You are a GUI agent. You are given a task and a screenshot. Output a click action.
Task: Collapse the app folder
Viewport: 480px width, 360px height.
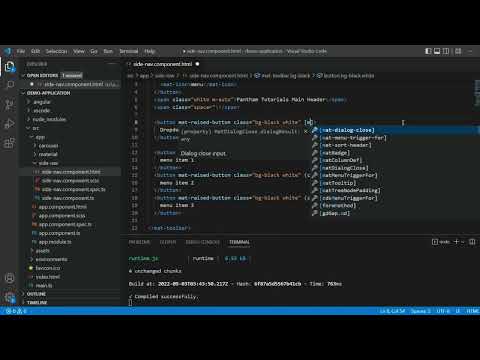40,137
